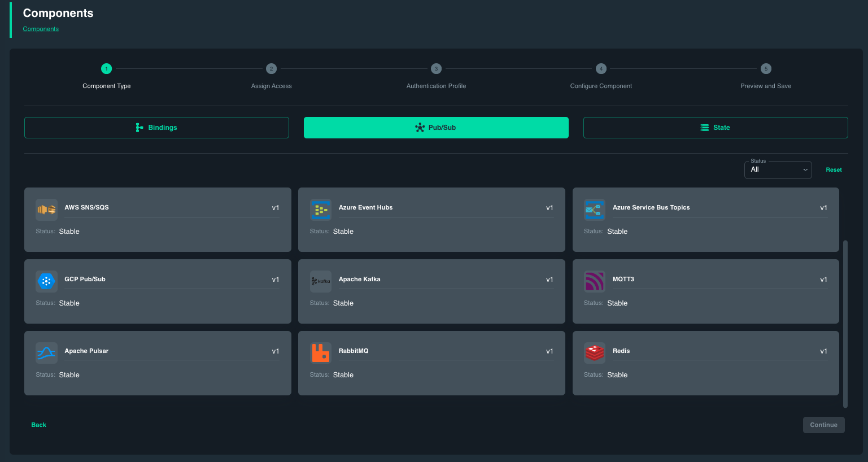Click the Preview and Save label
This screenshot has width=868, height=462.
(x=766, y=86)
